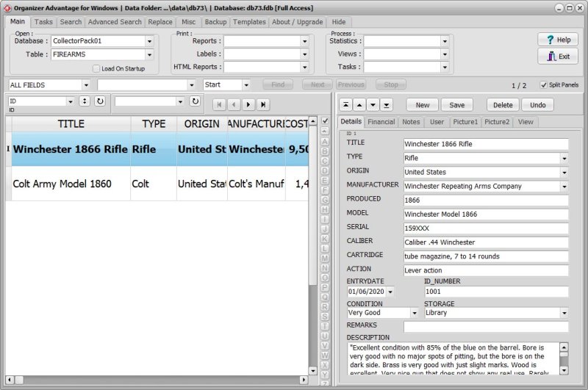588x390 pixels.
Task: Click the Find button
Action: pyautogui.click(x=278, y=84)
